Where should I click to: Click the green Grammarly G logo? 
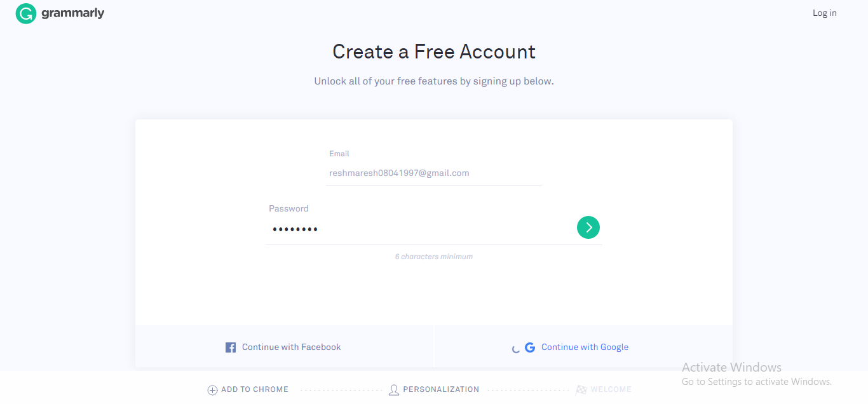pyautogui.click(x=26, y=13)
